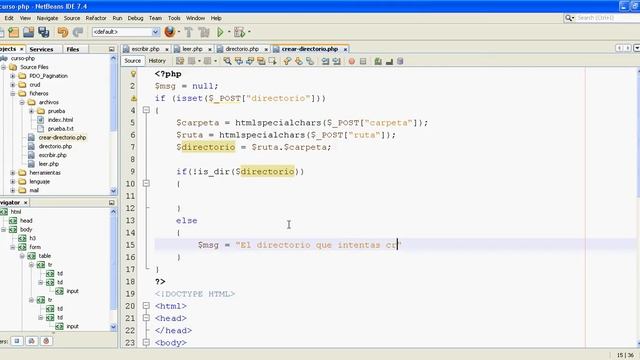Screen dimensions: 640x360
Task: Toggle Rectangular Selection mode
Action: click(273, 61)
